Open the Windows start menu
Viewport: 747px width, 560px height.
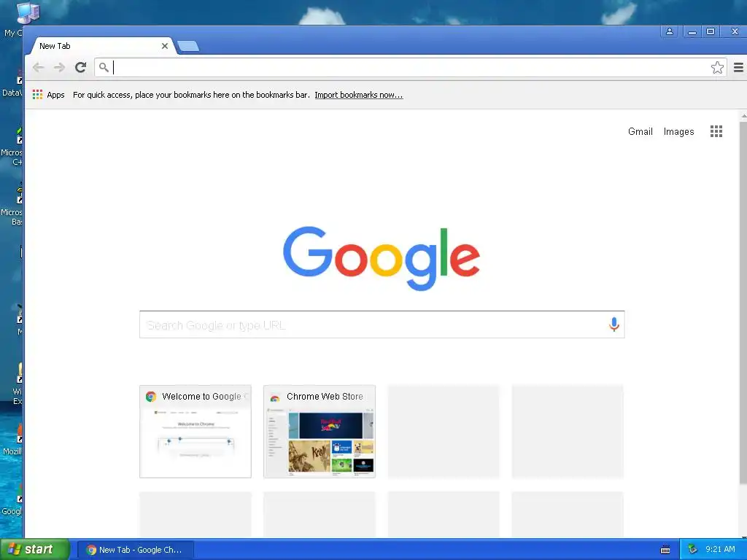[x=35, y=550]
